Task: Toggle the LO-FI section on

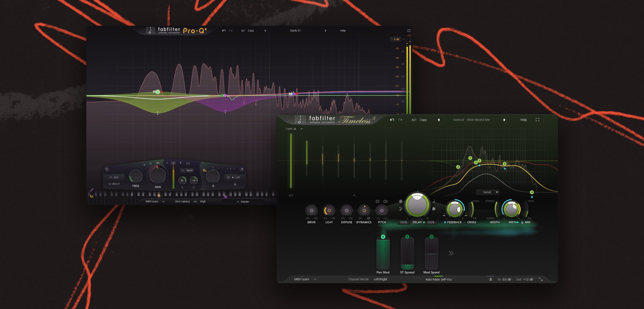Action: (x=329, y=211)
